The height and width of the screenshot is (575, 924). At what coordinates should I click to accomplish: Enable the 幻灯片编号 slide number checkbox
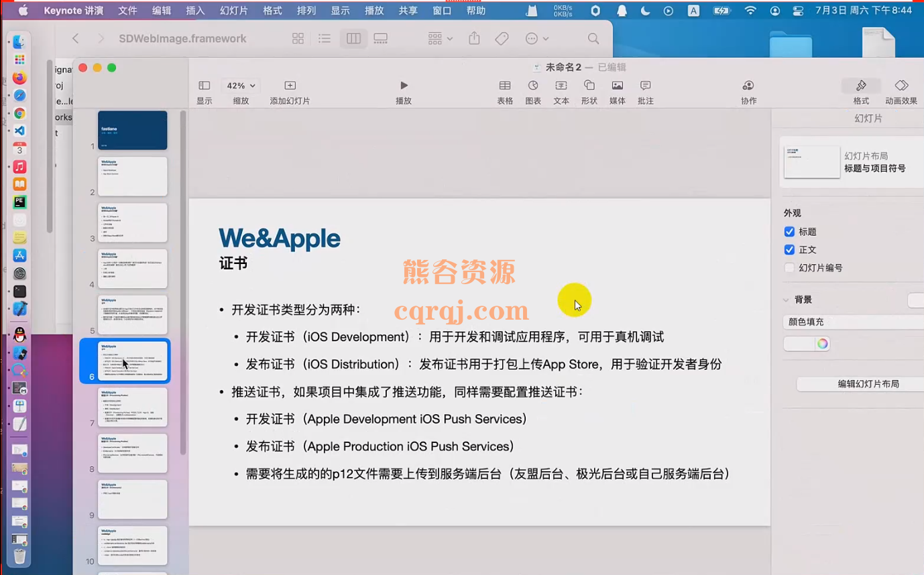(789, 268)
